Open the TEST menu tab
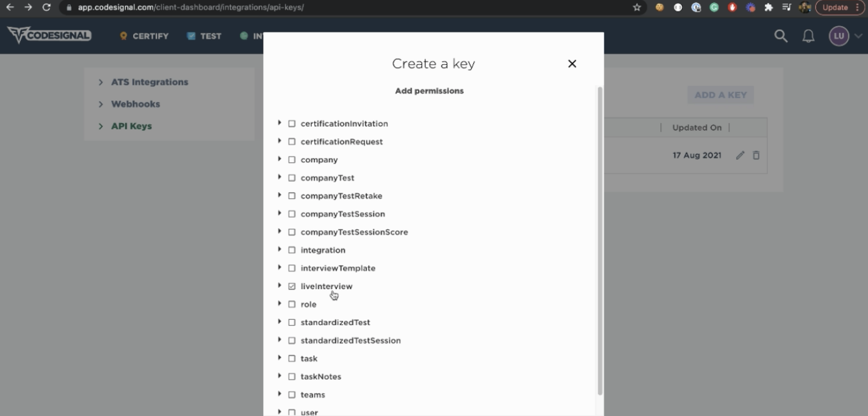 204,36
